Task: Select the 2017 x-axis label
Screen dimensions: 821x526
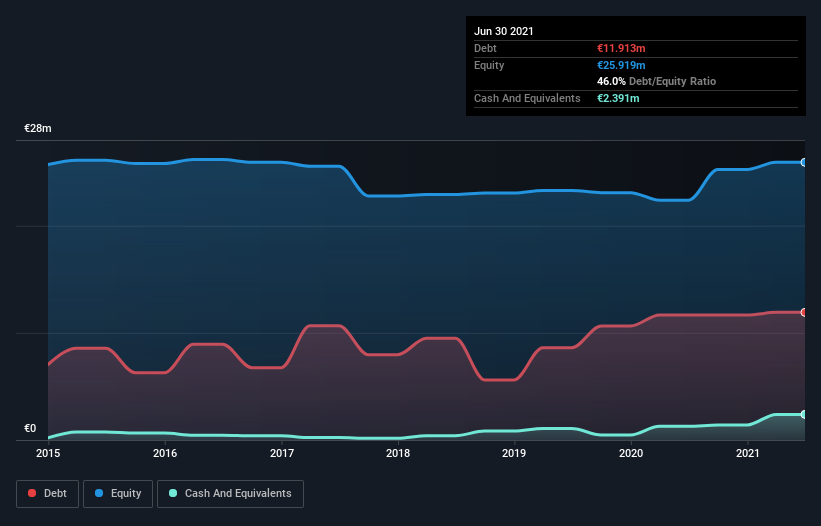Action: 282,453
